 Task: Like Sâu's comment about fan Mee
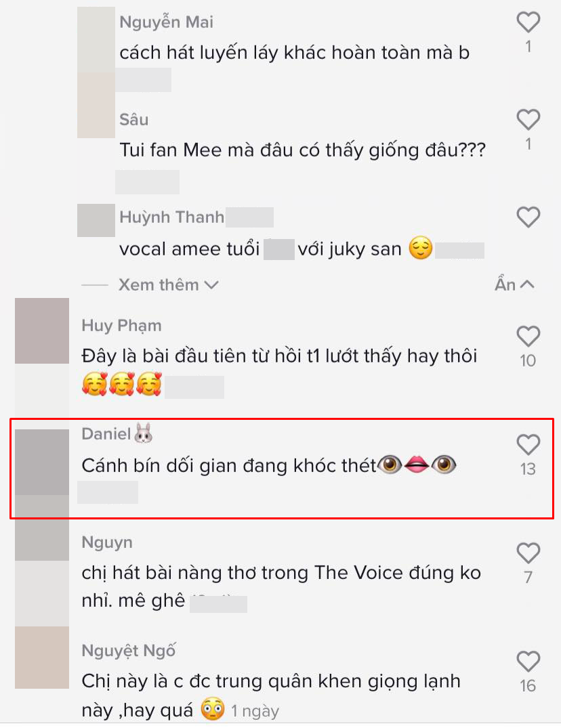coord(528,120)
